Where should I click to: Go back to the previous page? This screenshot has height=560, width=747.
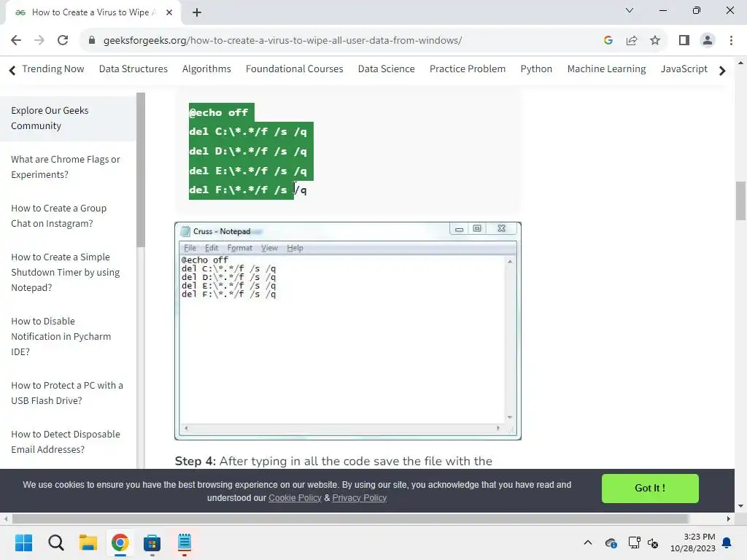pos(16,41)
